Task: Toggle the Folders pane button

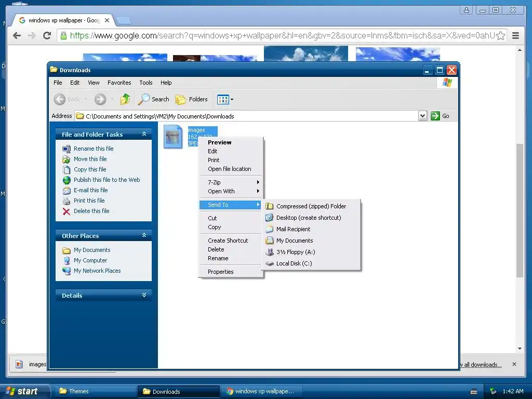Action: [x=192, y=99]
